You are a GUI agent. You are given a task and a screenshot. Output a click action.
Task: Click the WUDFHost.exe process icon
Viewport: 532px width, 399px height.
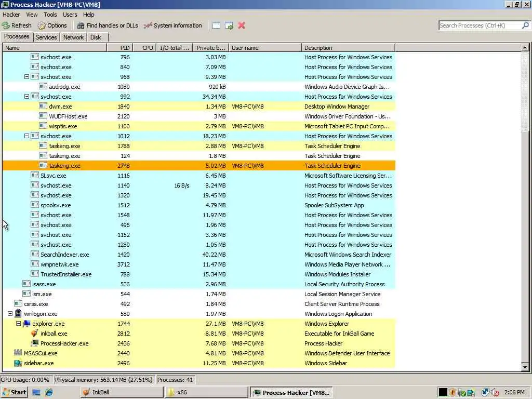click(43, 116)
